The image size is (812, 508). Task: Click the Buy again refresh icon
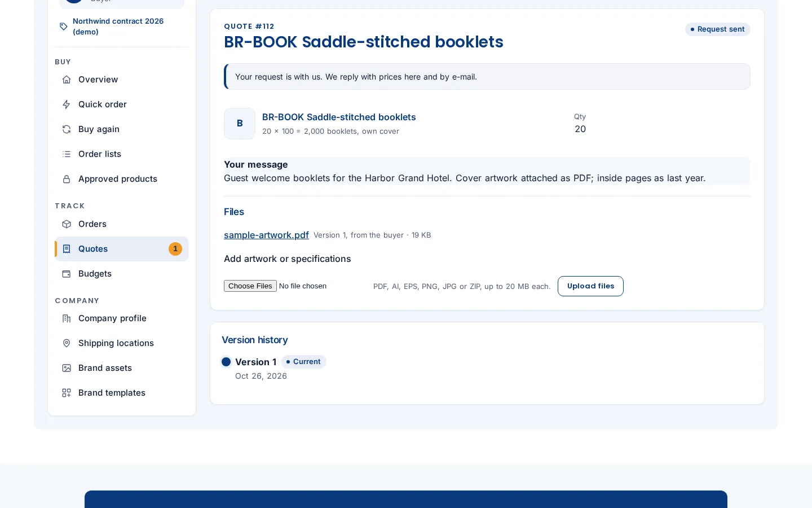point(67,129)
